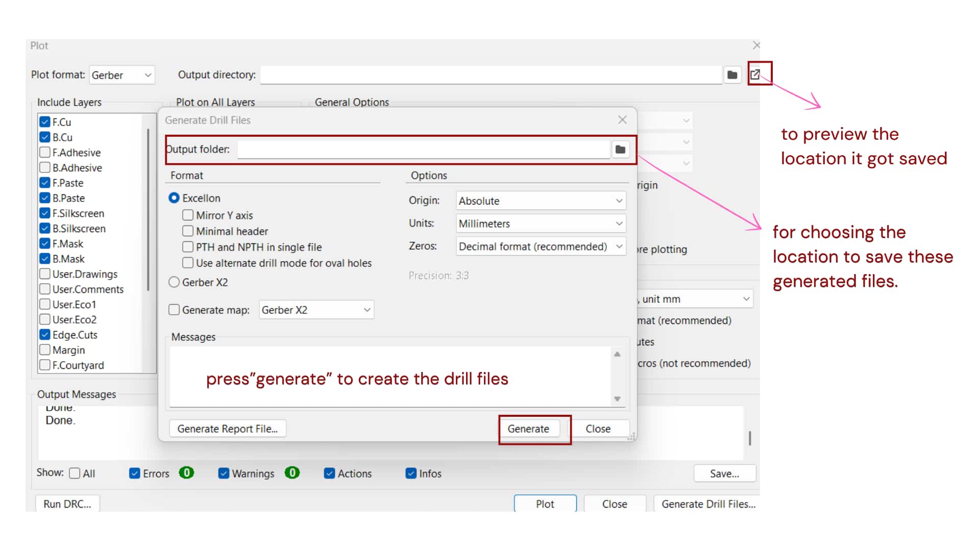This screenshot has height=551, width=980.
Task: Click the Generate Report File button
Action: [228, 429]
